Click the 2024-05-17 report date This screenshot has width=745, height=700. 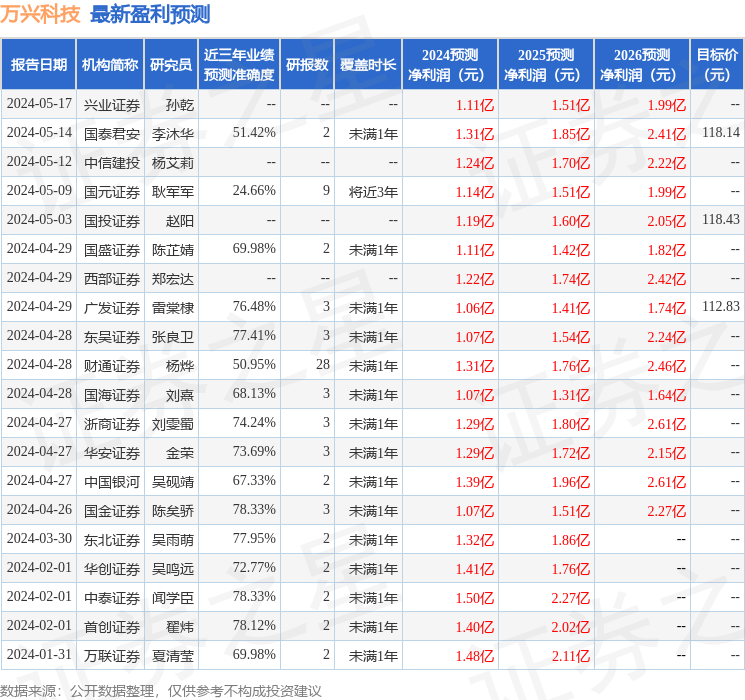click(x=39, y=104)
